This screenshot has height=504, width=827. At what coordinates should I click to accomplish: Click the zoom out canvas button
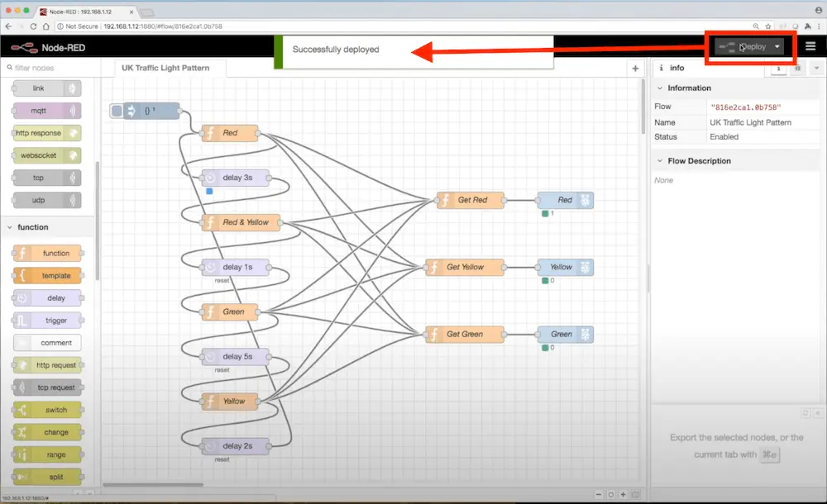click(598, 494)
